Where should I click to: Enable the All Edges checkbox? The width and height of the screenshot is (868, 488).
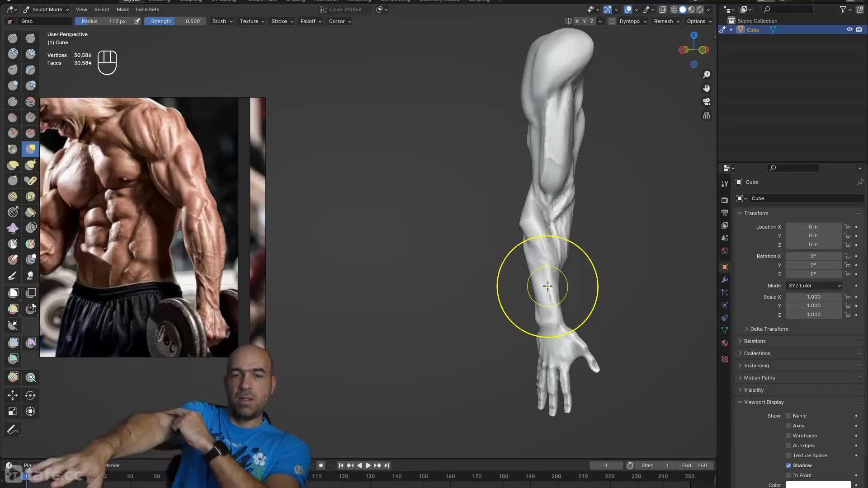coord(788,446)
